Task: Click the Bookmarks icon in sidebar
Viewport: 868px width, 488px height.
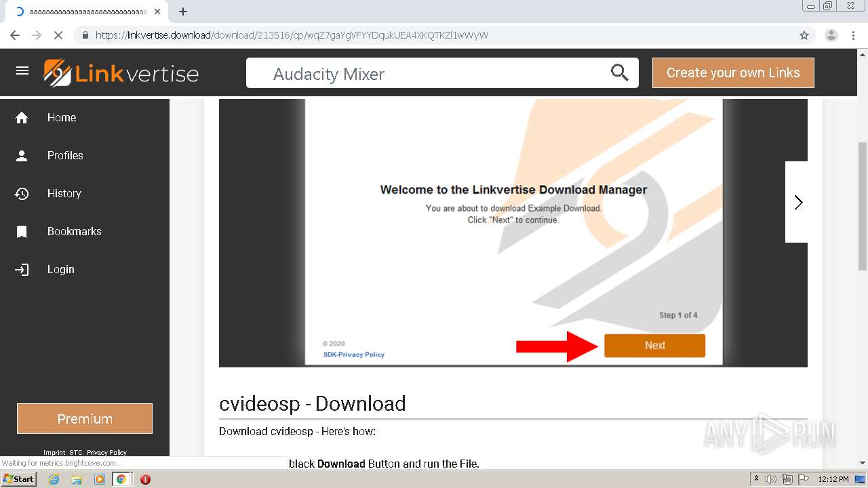Action: point(22,232)
